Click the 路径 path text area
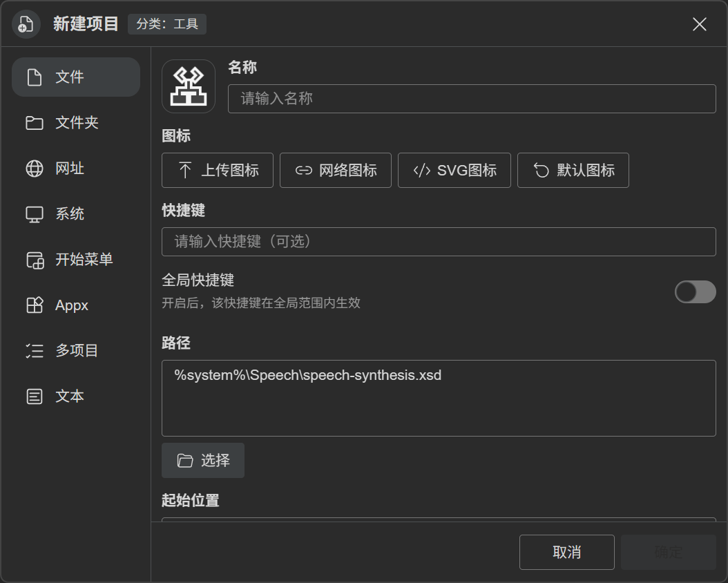This screenshot has height=583, width=728. (439, 399)
